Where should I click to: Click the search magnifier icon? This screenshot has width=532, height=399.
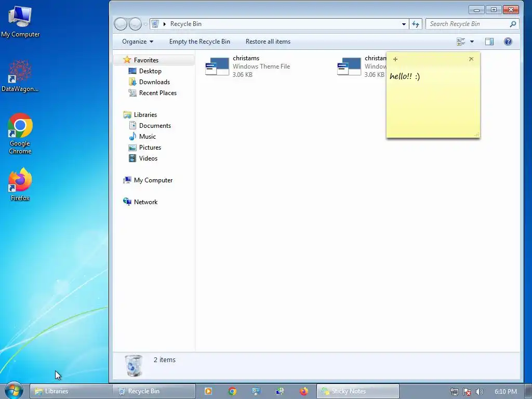tap(513, 24)
